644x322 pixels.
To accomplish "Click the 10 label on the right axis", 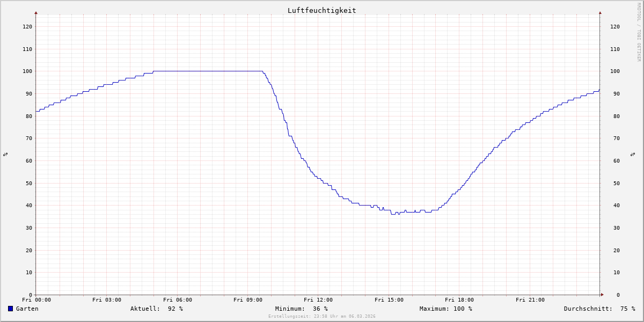I will [x=617, y=272].
